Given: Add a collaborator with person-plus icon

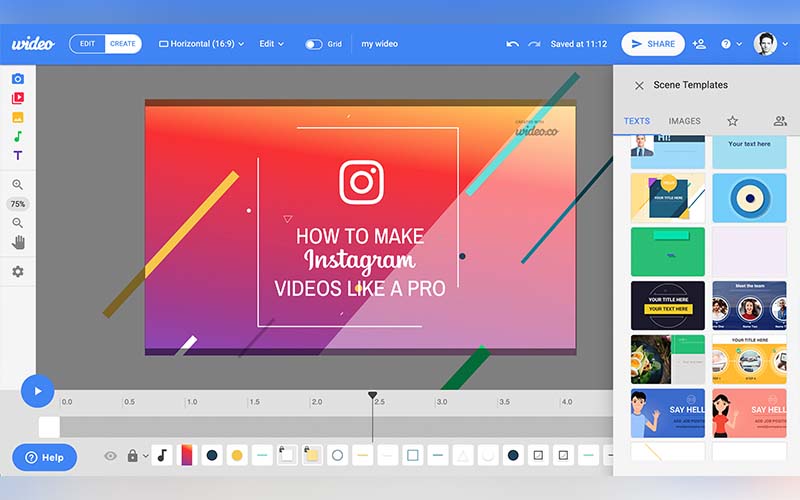Looking at the screenshot, I should (699, 44).
